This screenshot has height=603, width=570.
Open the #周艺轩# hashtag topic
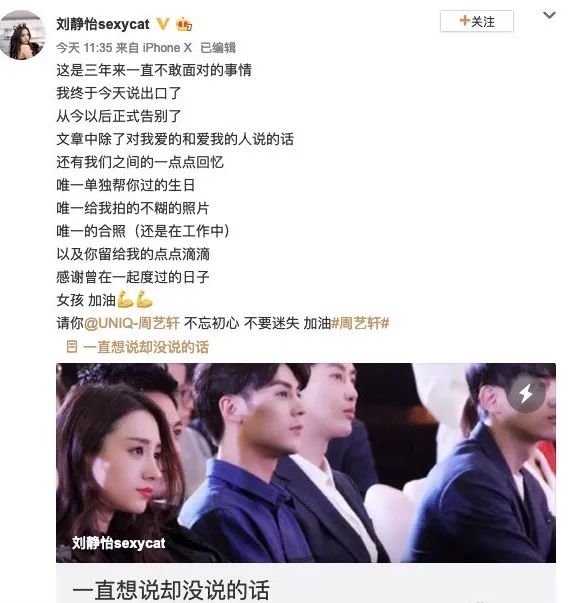coord(360,323)
